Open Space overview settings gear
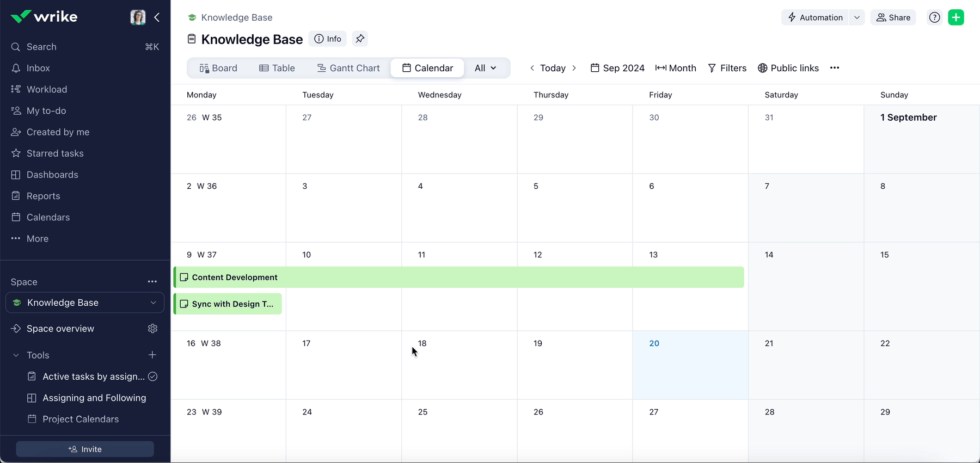This screenshot has height=463, width=980. point(152,329)
